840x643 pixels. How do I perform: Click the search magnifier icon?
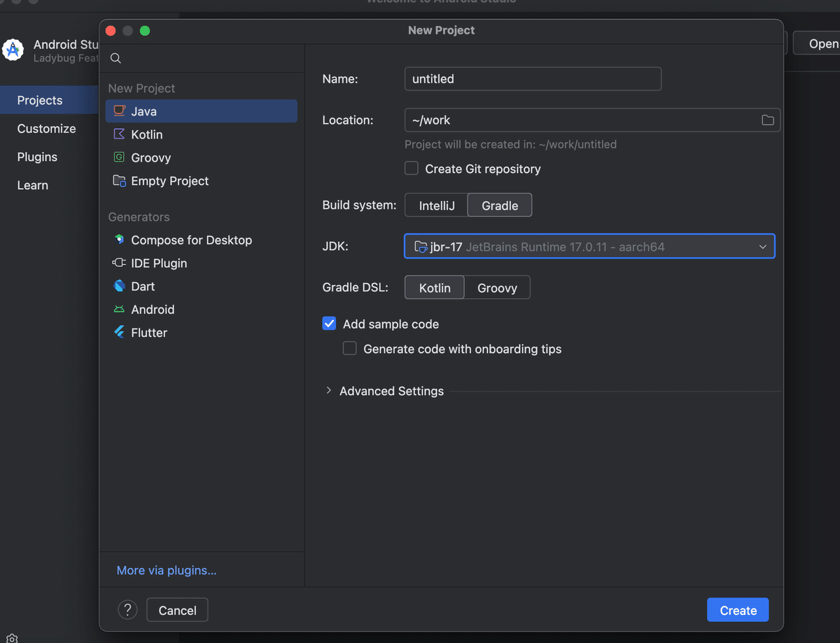point(116,58)
